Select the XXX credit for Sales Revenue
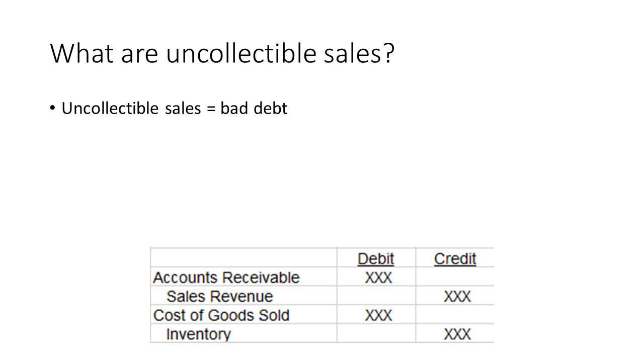The height and width of the screenshot is (362, 644). (x=457, y=297)
